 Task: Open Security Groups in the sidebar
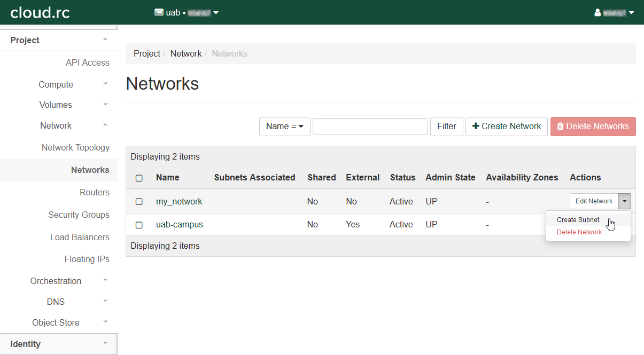click(79, 215)
